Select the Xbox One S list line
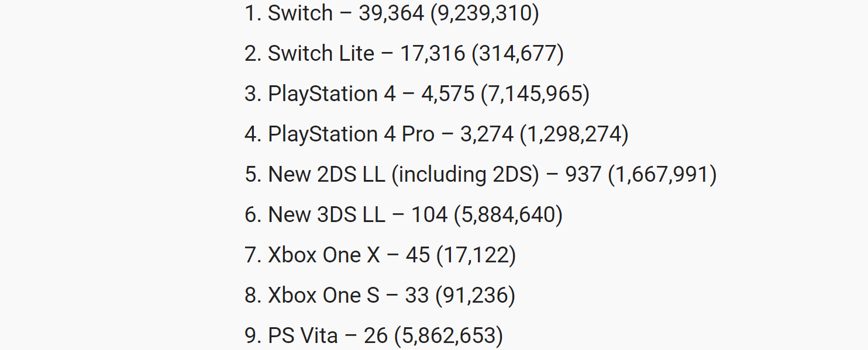 (380, 296)
